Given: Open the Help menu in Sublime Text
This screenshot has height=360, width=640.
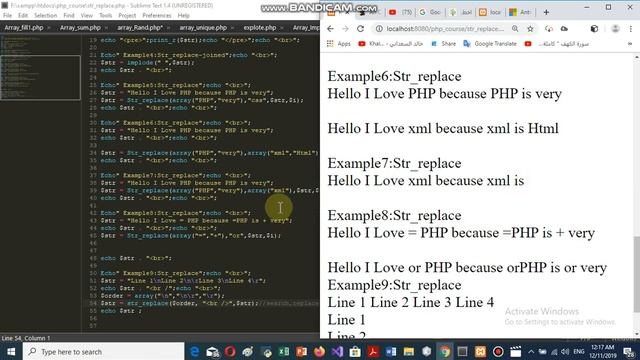Looking at the screenshot, I should 183,16.
